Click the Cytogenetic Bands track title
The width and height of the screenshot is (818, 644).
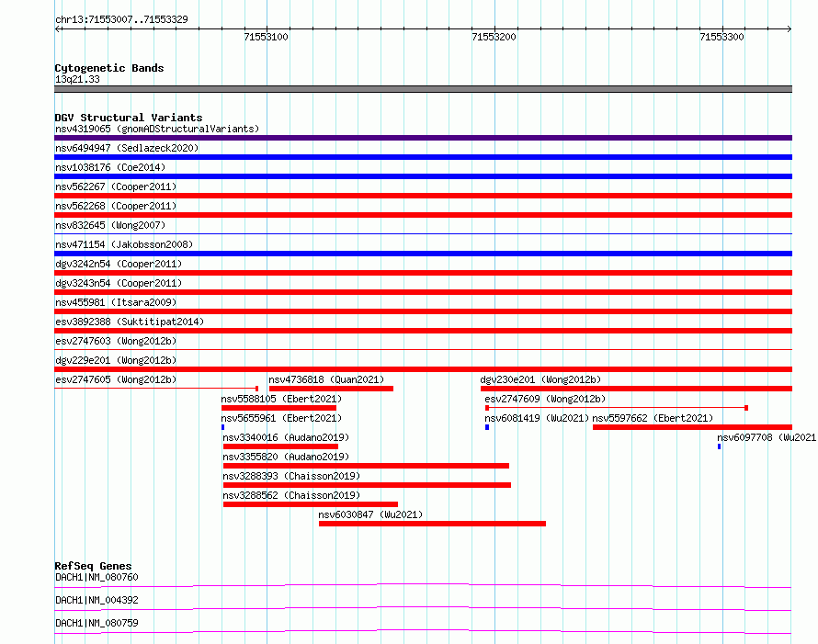109,68
